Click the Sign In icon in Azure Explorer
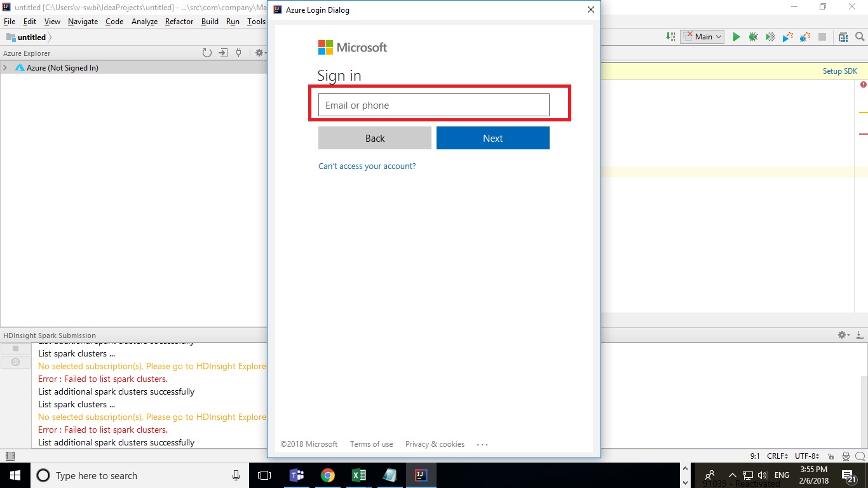 [x=223, y=53]
